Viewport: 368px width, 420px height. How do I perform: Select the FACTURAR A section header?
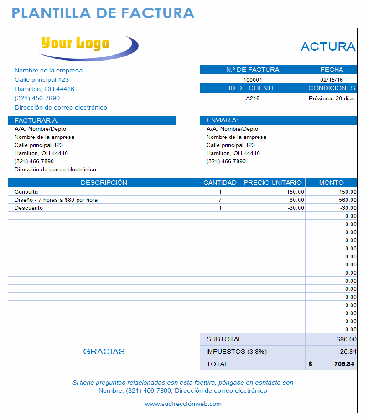click(x=92, y=120)
